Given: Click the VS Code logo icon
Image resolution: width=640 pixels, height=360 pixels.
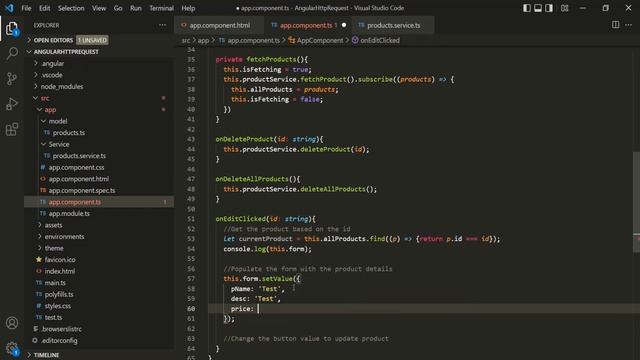Looking at the screenshot, I should click(x=9, y=8).
